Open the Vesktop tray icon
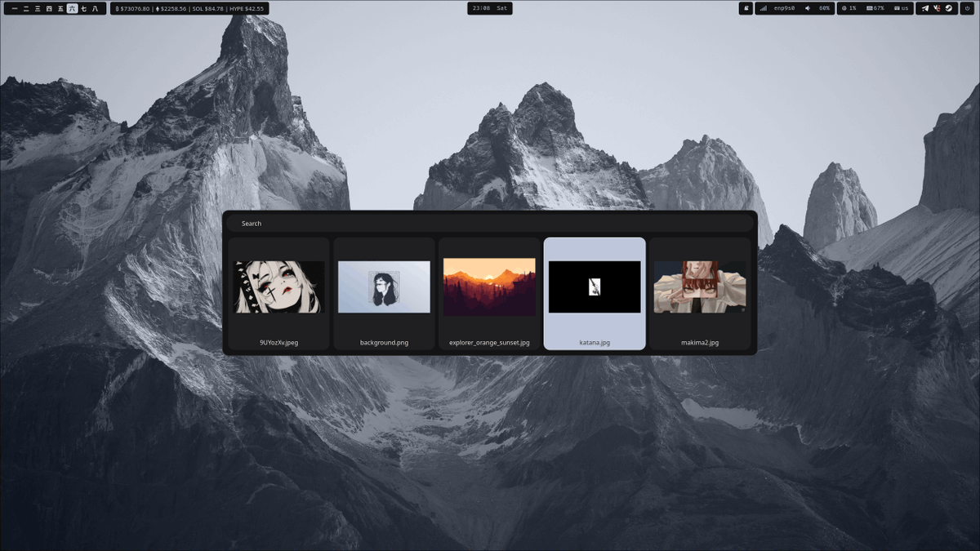 (938, 7)
